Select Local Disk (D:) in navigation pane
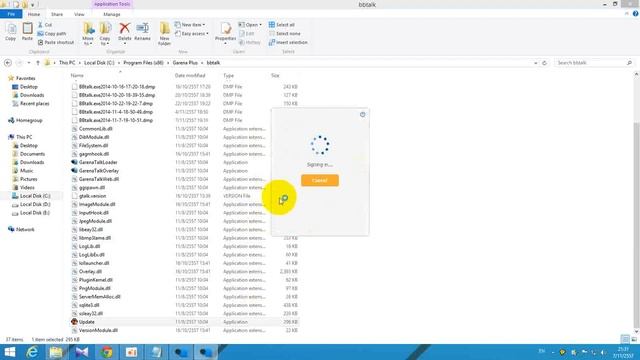The image size is (640, 360). click(35, 204)
